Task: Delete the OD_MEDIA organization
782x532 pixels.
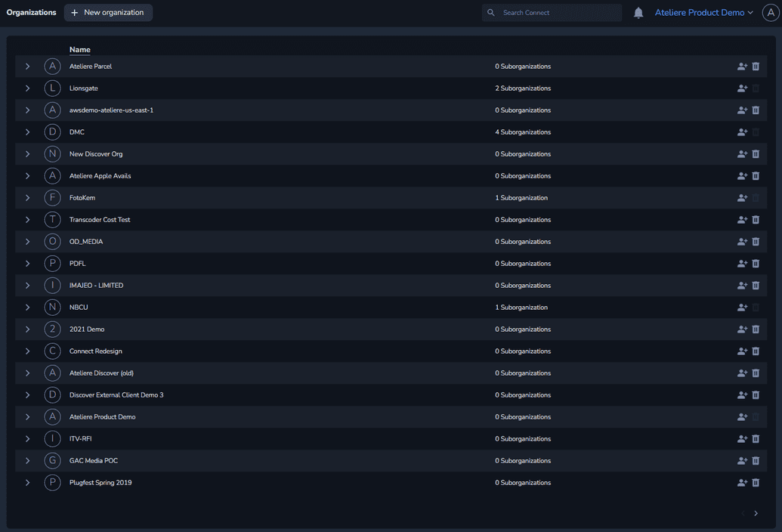Action: (x=756, y=242)
